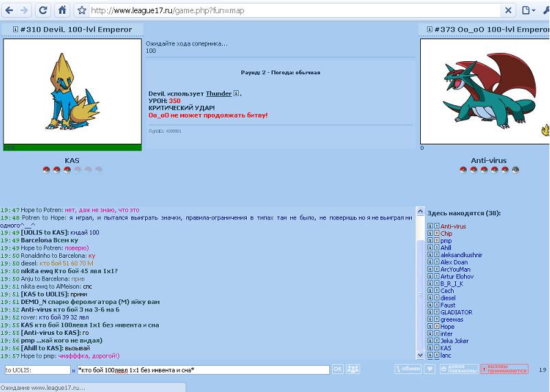This screenshot has width=550, height=392.
Task: Select KAS's third pokeball
Action: tap(67, 170)
